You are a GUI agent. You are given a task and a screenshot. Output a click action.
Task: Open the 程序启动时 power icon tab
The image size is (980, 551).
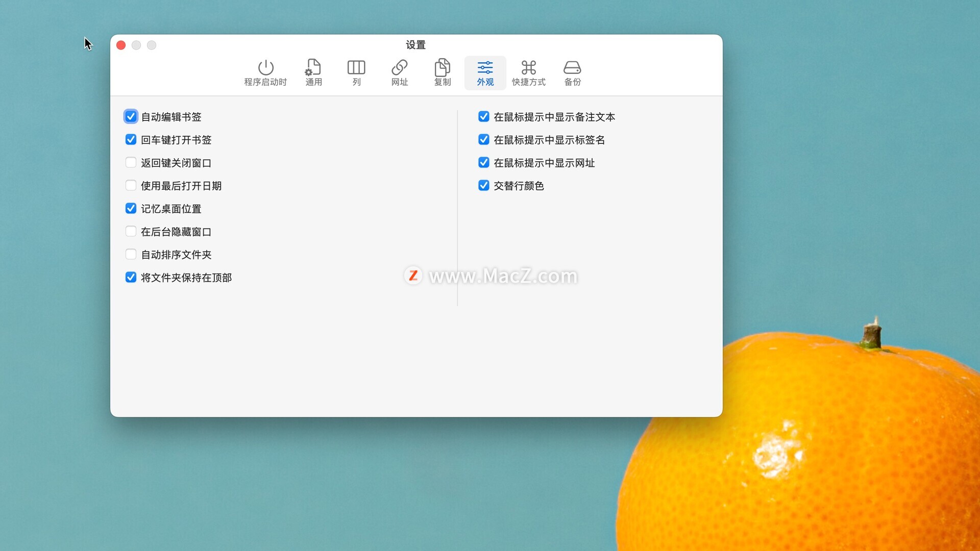265,73
